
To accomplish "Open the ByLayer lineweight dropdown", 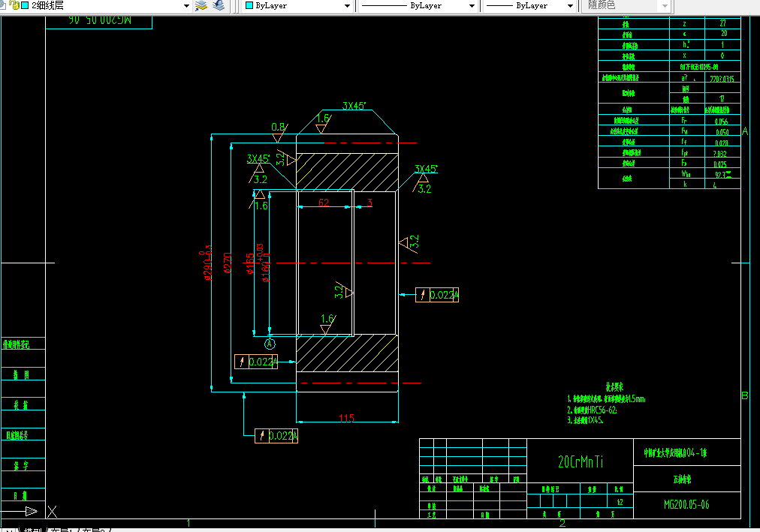I will click(x=570, y=6).
